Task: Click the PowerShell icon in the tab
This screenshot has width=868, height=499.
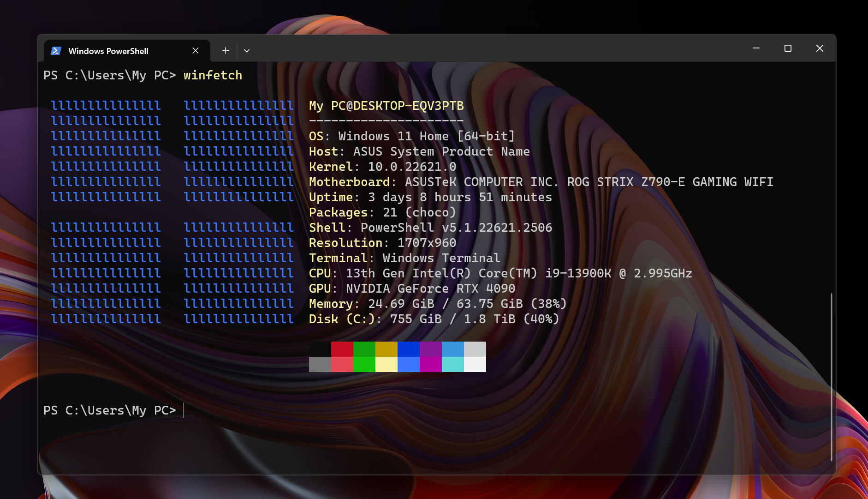Action: pyautogui.click(x=56, y=51)
